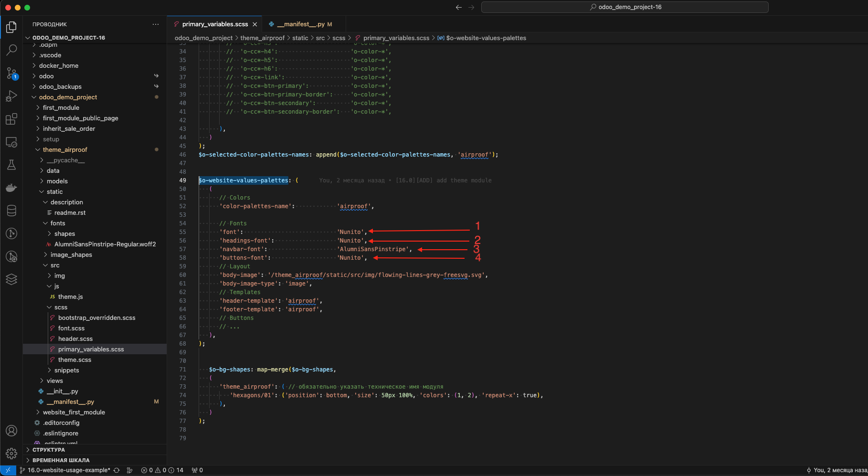Open readme.rst file

(95, 213)
